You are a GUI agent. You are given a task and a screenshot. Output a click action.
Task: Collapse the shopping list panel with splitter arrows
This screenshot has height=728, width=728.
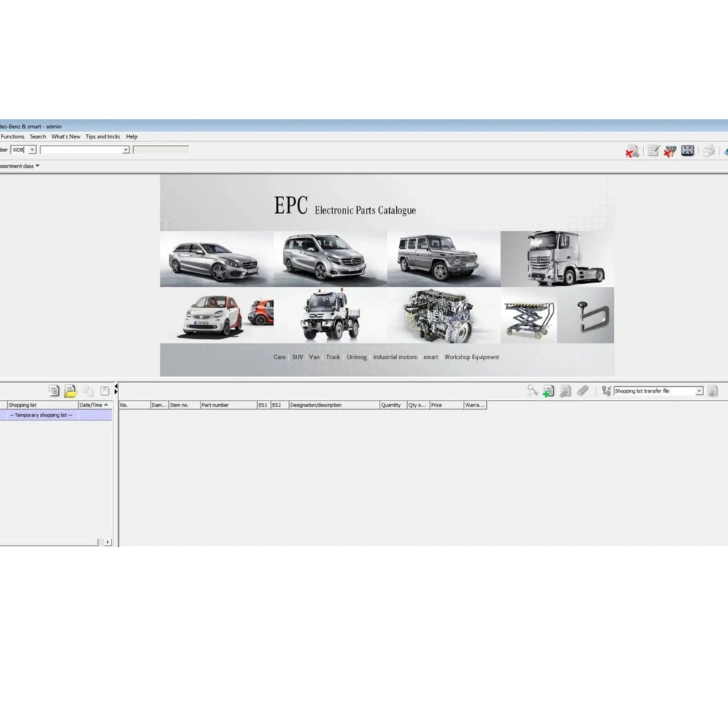(x=116, y=389)
